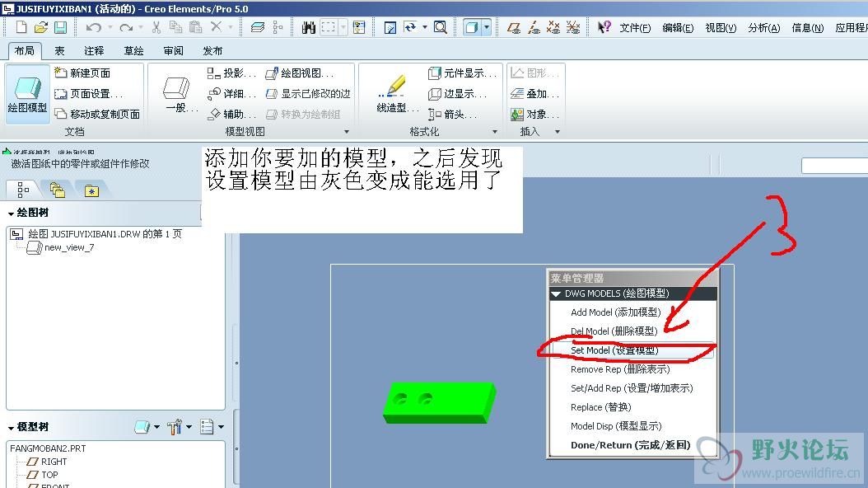Click Done/Return (完成/返回)
The height and width of the screenshot is (488, 868).
(632, 445)
